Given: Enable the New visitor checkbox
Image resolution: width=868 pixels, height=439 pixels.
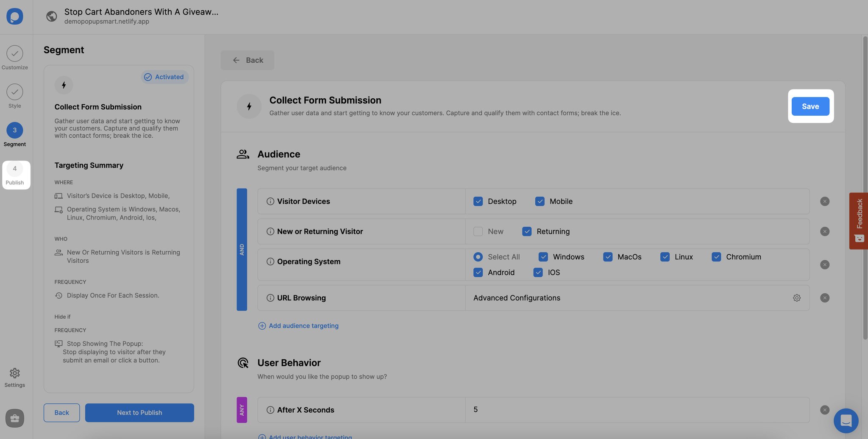Looking at the screenshot, I should pyautogui.click(x=478, y=231).
